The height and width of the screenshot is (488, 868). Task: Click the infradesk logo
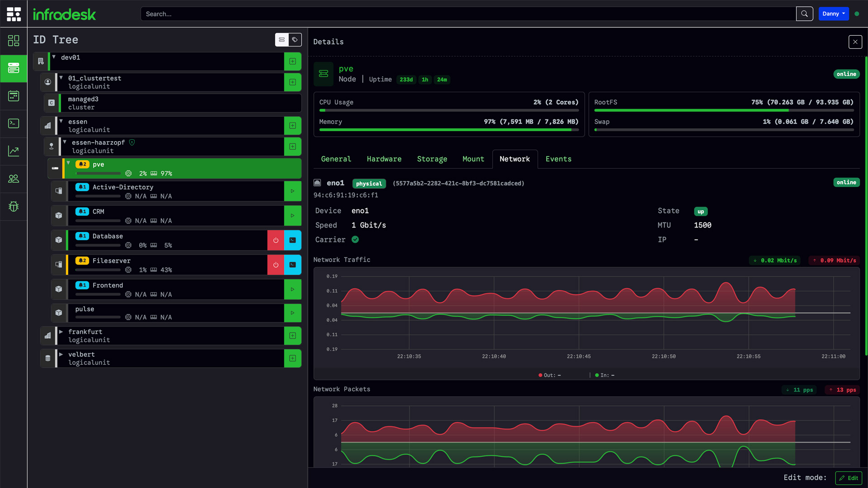(x=64, y=14)
